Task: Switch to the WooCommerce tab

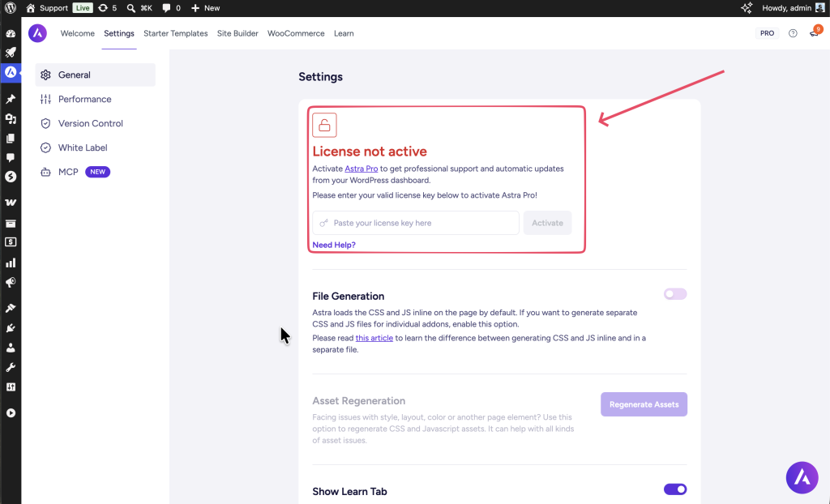Action: click(296, 33)
